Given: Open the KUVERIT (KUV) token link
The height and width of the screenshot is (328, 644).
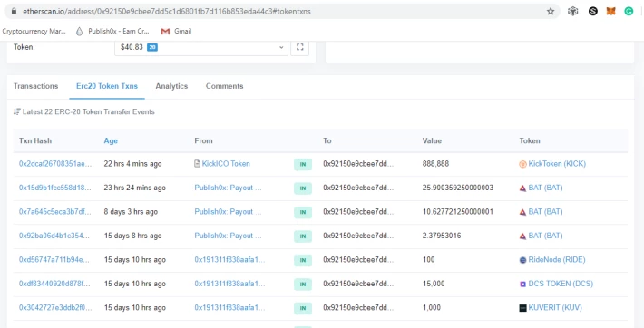Looking at the screenshot, I should click(555, 307).
